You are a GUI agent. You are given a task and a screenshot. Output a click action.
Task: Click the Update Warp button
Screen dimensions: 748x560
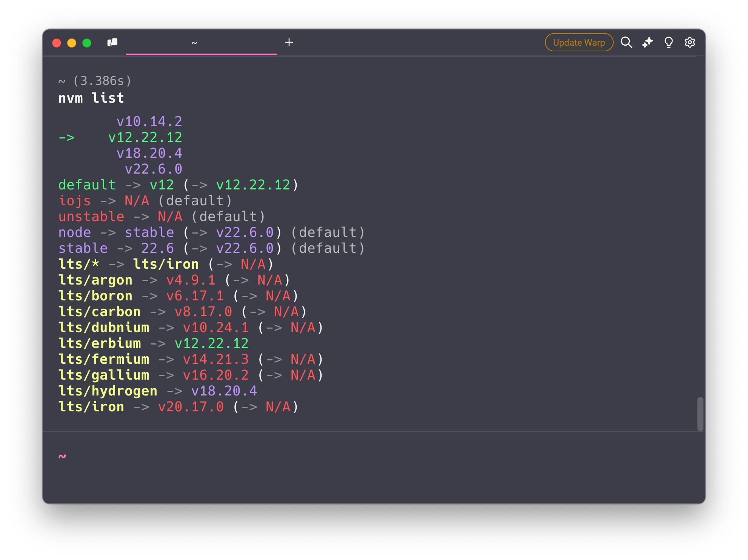click(x=579, y=43)
